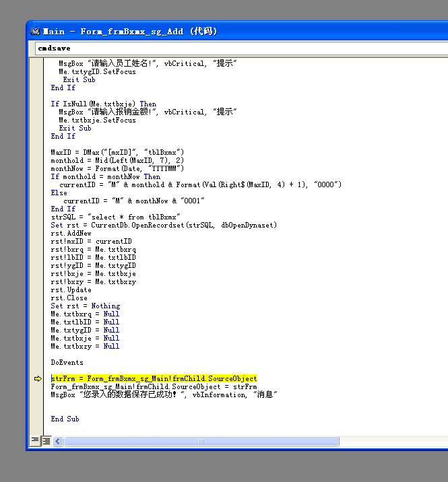Click 'Form_frmBxmx_sg_Main!frmChild.SourceObject = strFrm' line
448x482 pixels.
154,386
